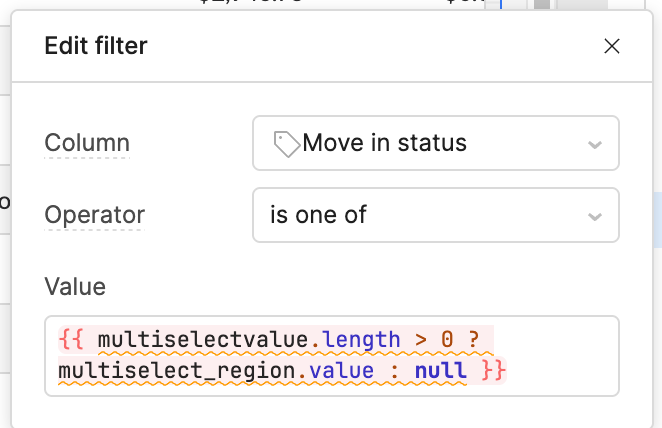Click the Value label above the editor

coord(75,287)
